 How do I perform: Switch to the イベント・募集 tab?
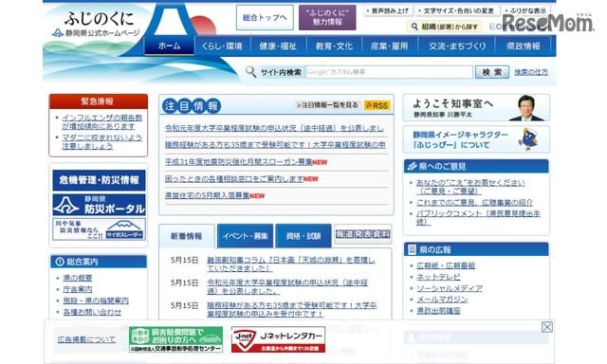coord(245,236)
